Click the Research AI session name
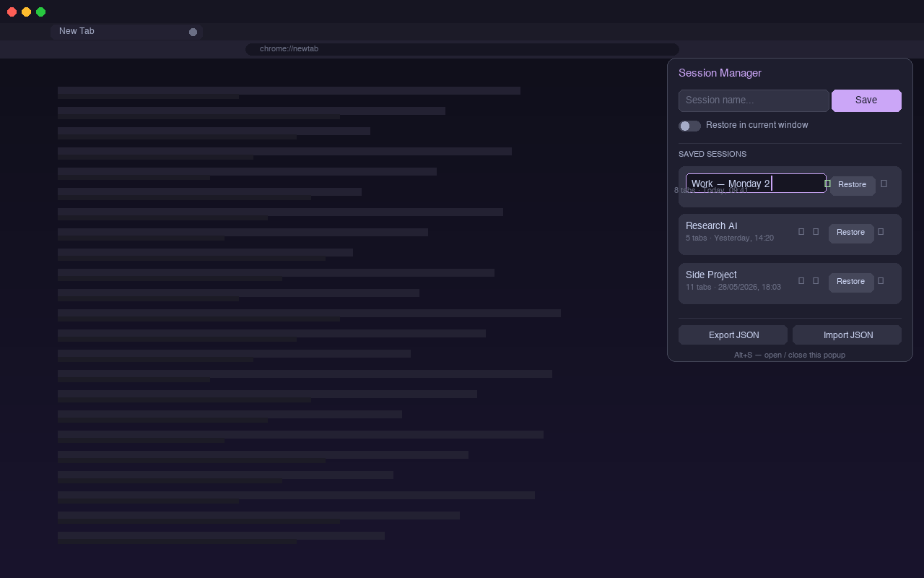 point(712,226)
